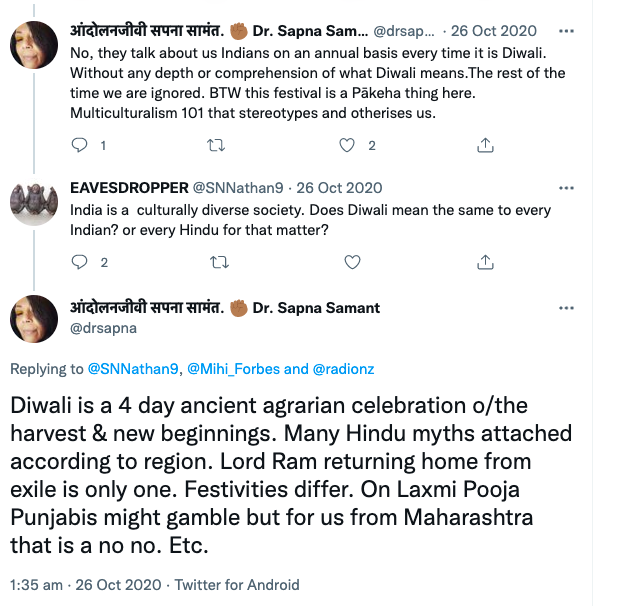Open the EAVESDROPPER monkey avatar profile

point(33,207)
